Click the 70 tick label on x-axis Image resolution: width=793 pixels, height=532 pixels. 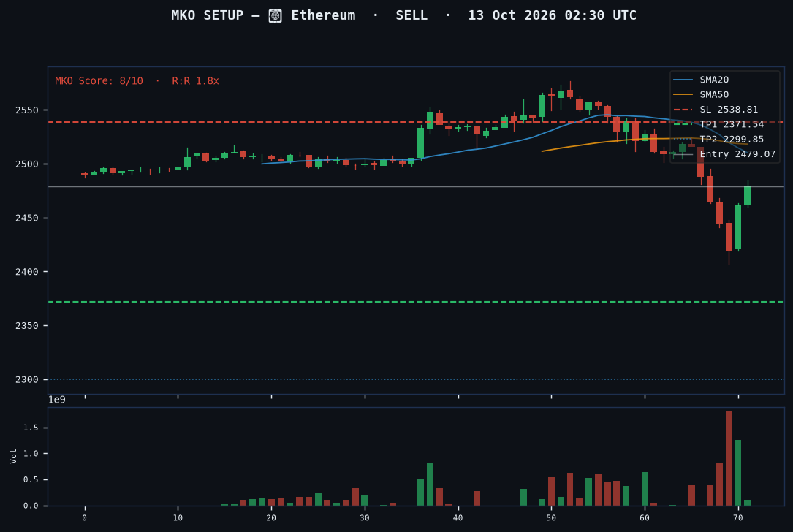[x=738, y=518]
